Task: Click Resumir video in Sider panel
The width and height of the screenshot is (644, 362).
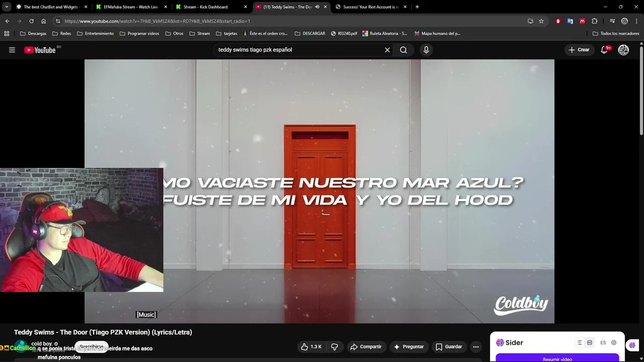Action: (557, 359)
